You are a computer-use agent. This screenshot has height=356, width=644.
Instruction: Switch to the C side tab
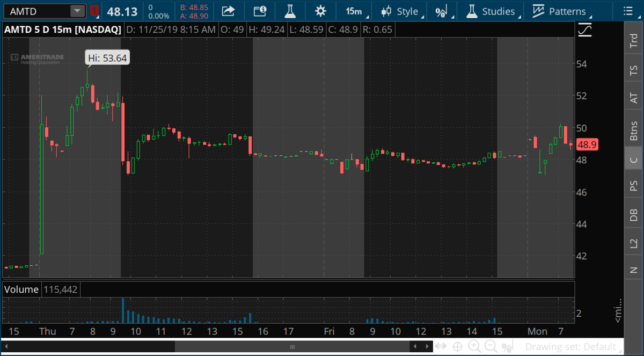coord(634,160)
